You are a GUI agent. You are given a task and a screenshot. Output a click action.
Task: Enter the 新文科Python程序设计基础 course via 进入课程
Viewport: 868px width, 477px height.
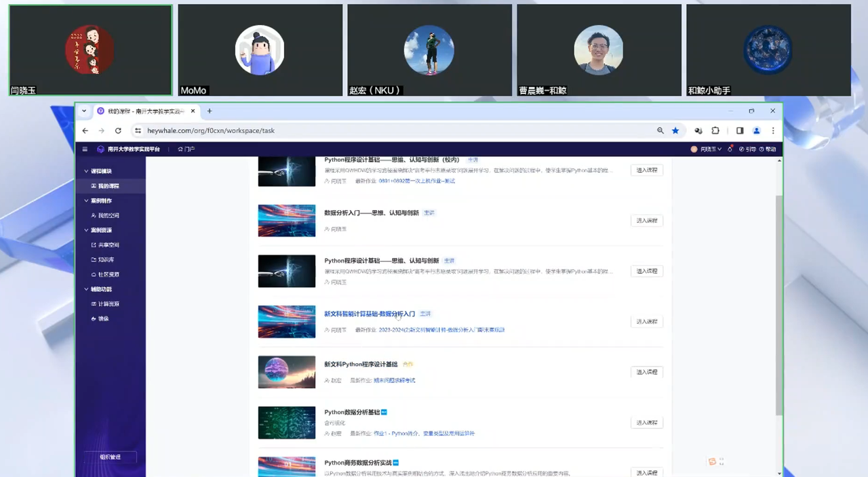[647, 372]
